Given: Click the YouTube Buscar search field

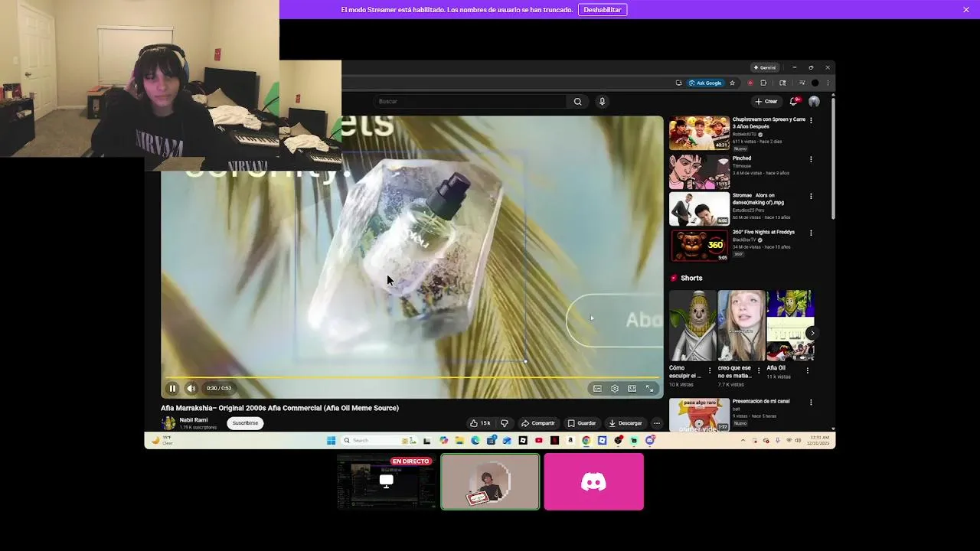Looking at the screenshot, I should [x=471, y=101].
